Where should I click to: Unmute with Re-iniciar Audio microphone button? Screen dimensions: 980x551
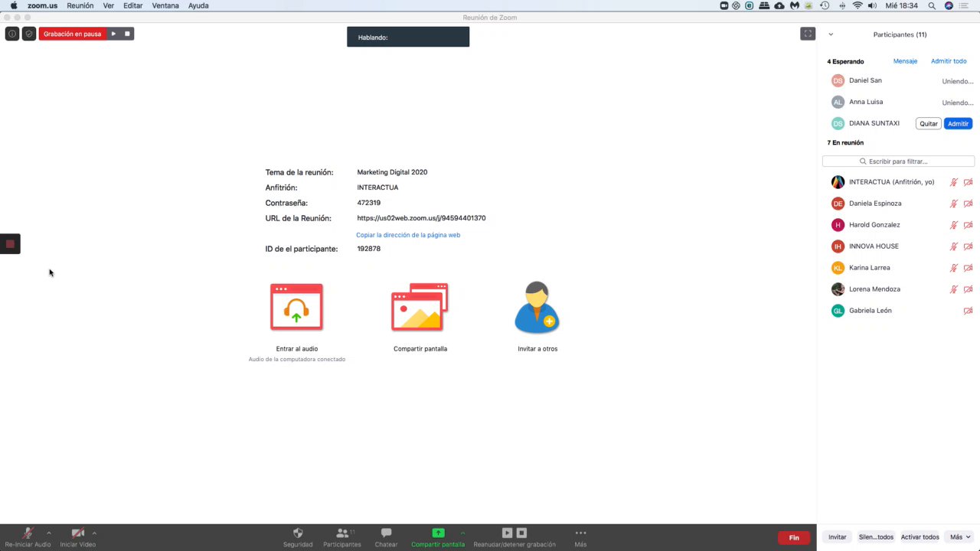tap(28, 537)
